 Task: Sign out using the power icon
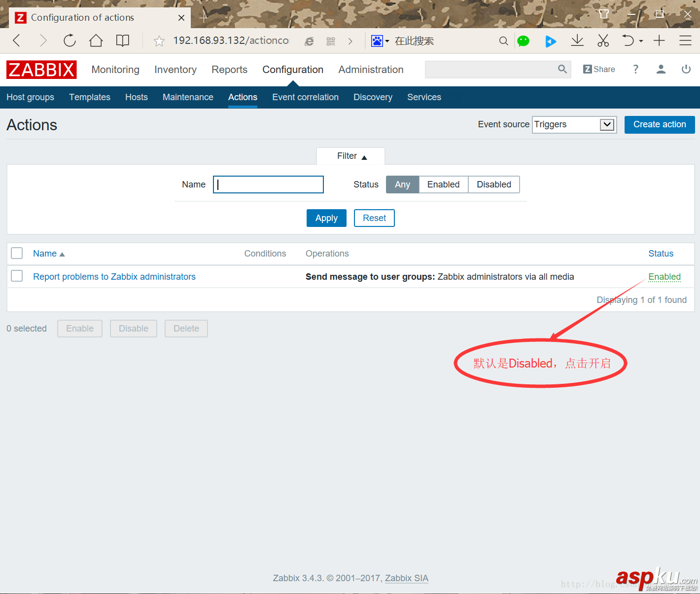pos(686,69)
